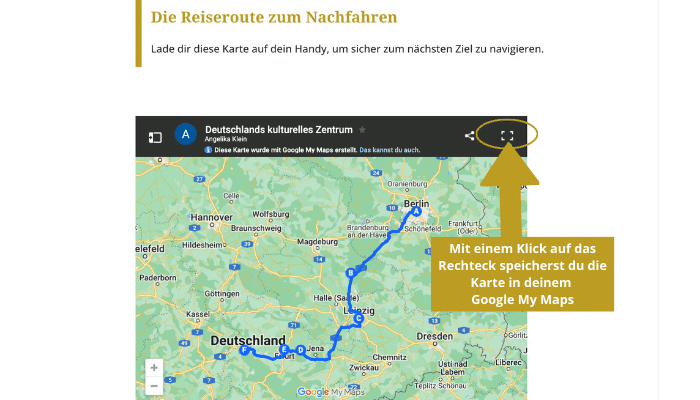Click the blue 'A' author avatar

[x=186, y=134]
